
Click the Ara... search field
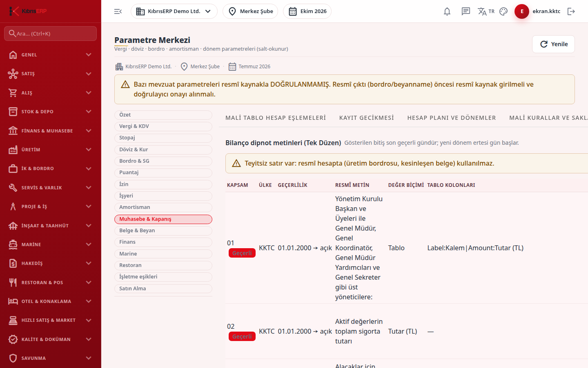click(x=51, y=34)
